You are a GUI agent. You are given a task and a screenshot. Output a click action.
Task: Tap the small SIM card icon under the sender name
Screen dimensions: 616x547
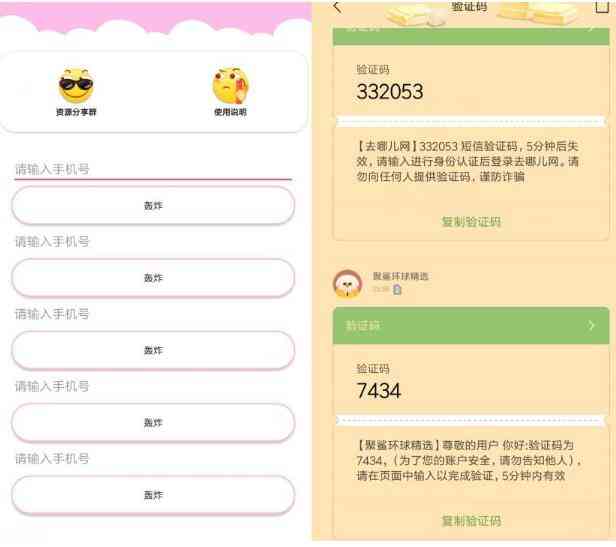(x=397, y=290)
